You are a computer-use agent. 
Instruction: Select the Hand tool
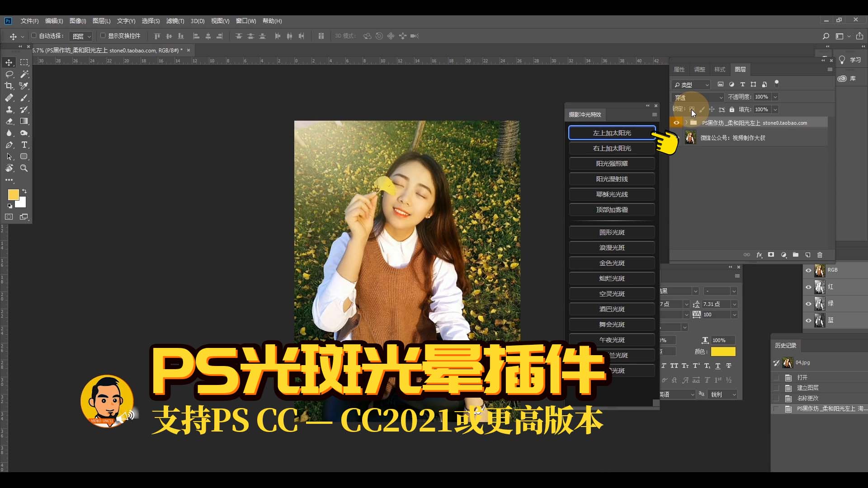point(9,168)
